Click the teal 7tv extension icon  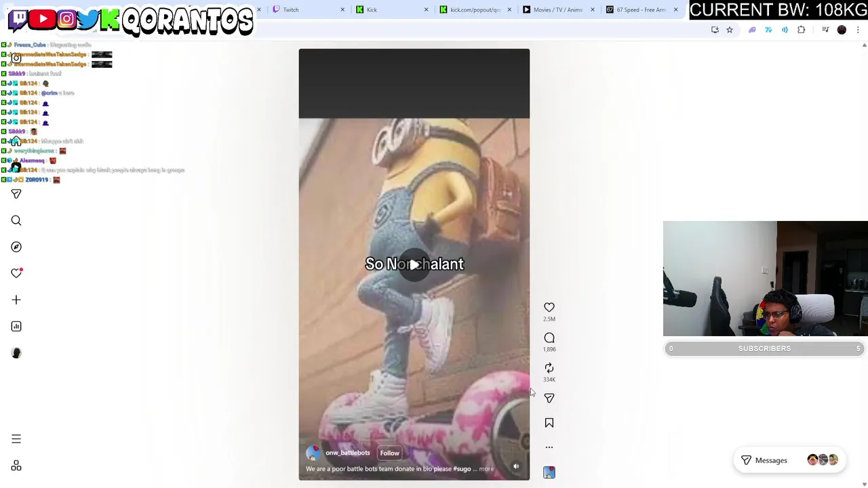[768, 30]
